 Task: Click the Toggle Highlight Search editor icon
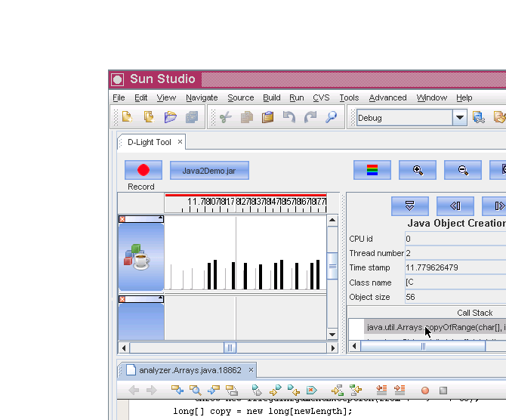tap(231, 391)
